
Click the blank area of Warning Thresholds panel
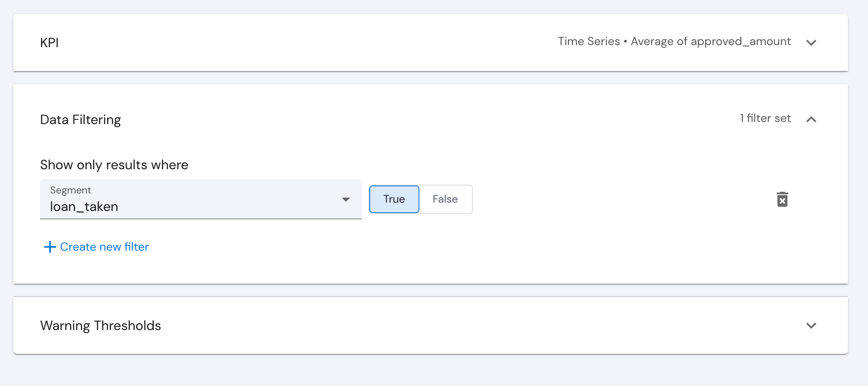(480, 325)
